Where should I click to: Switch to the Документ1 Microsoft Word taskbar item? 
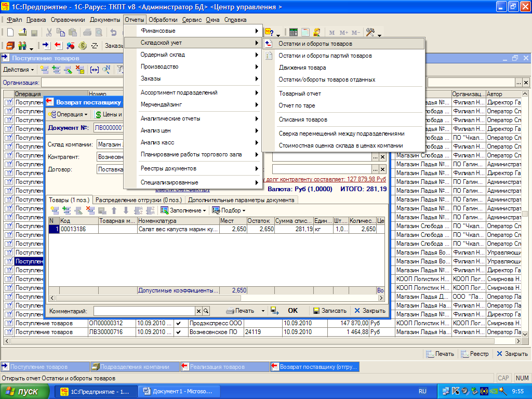pyautogui.click(x=179, y=392)
